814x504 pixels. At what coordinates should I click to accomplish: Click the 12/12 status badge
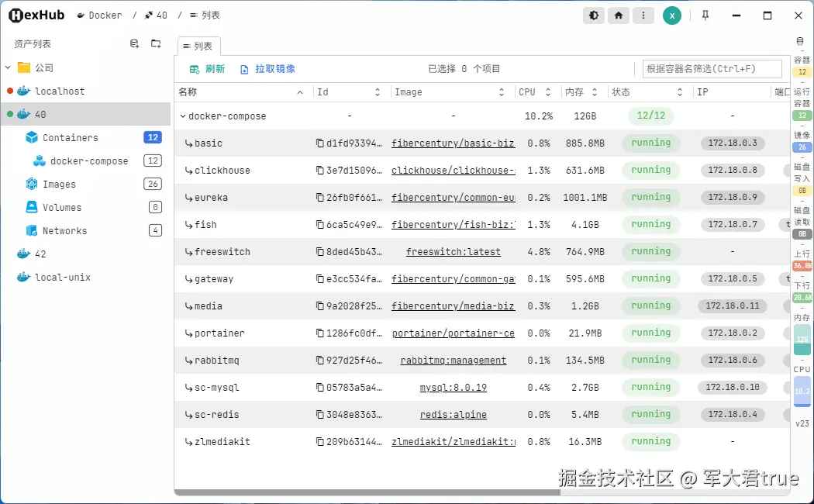coord(650,116)
